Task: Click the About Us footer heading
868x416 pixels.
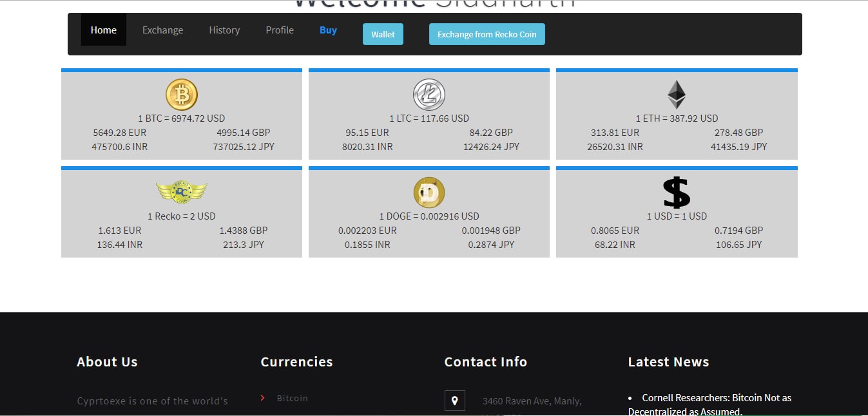Action: (x=107, y=362)
